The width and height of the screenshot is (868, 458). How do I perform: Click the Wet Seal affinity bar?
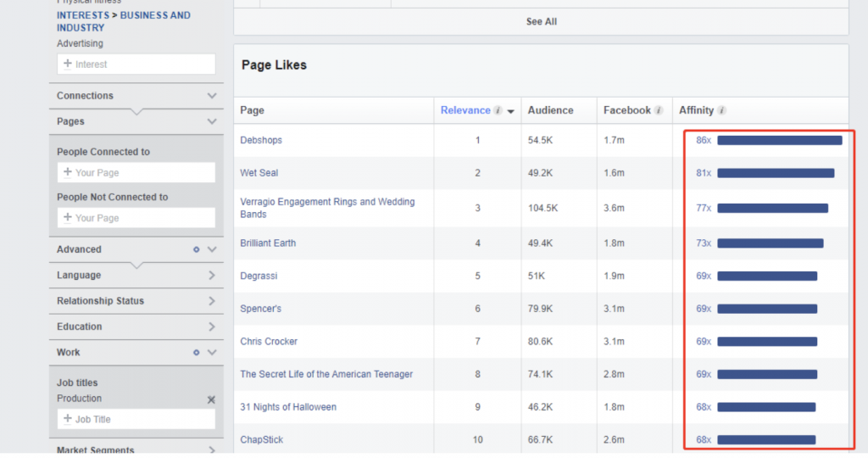(776, 173)
